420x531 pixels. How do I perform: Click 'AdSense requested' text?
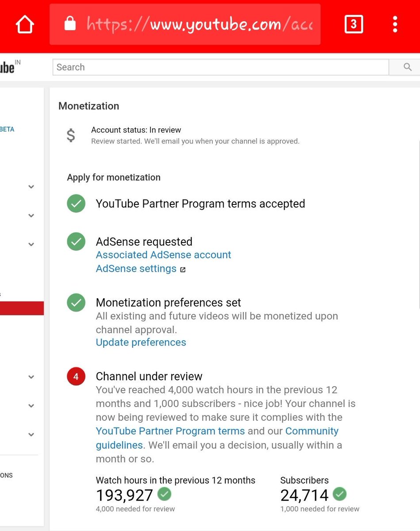[x=144, y=242]
